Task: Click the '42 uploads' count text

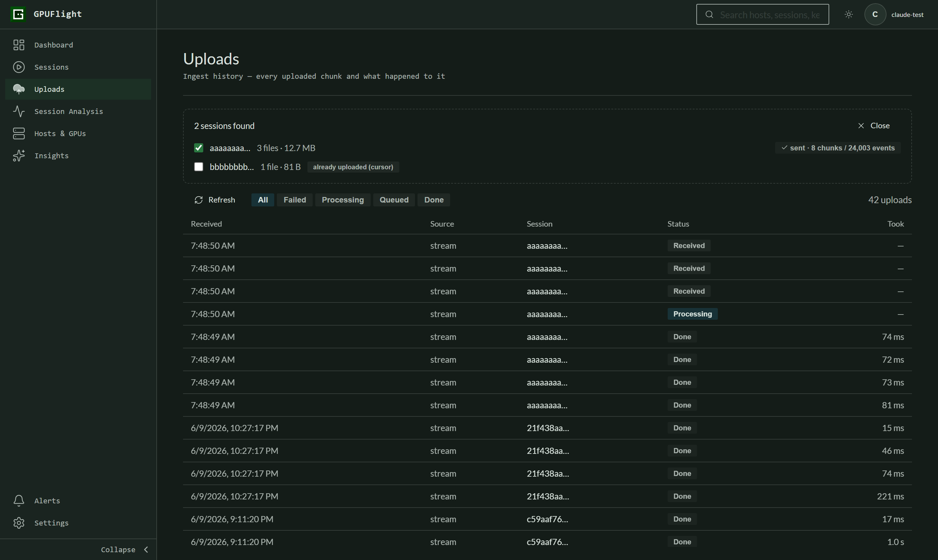Action: pyautogui.click(x=890, y=200)
